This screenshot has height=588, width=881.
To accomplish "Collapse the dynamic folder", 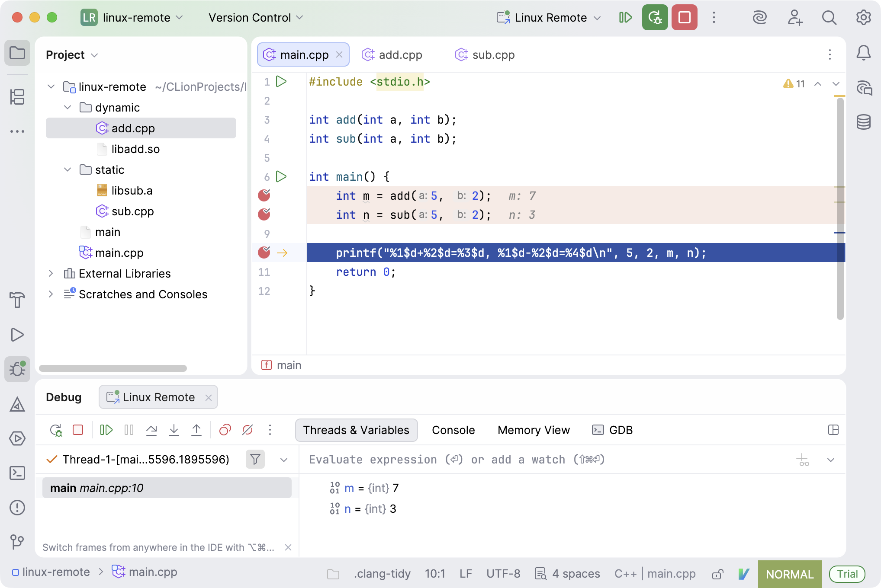I will [68, 107].
